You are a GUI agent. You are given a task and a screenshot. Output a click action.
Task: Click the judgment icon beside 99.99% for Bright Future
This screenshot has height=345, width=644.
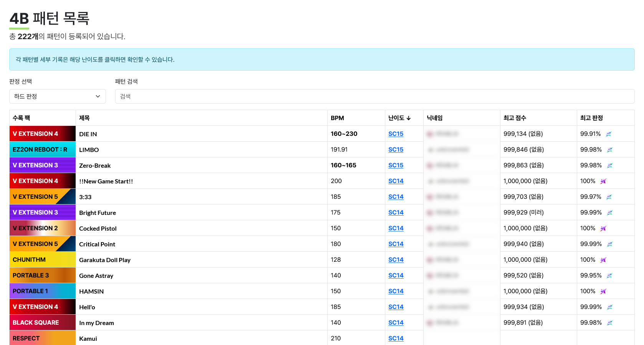tap(610, 213)
